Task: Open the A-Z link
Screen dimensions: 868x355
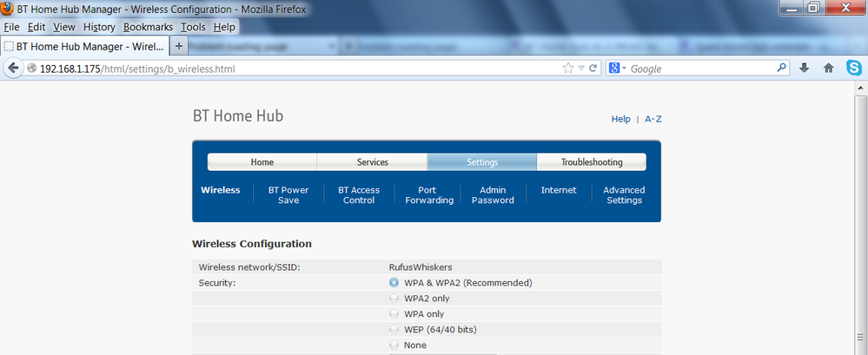Action: click(x=653, y=119)
